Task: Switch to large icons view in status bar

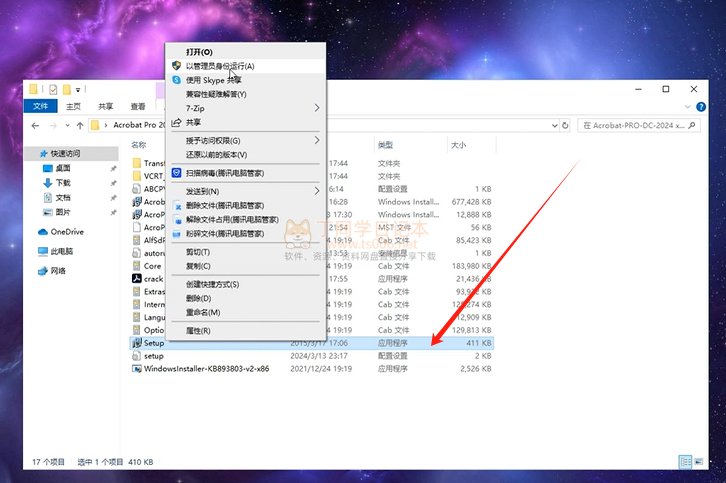Action: coord(699,462)
